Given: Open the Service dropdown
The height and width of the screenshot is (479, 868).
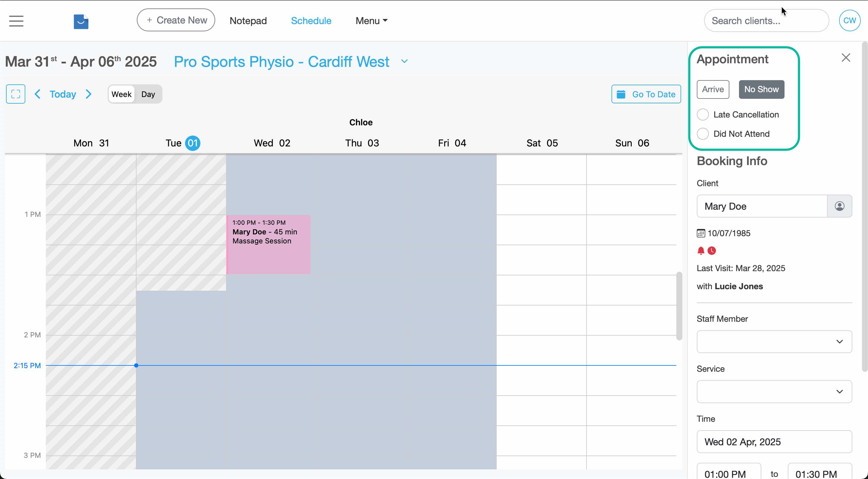Looking at the screenshot, I should (x=774, y=391).
